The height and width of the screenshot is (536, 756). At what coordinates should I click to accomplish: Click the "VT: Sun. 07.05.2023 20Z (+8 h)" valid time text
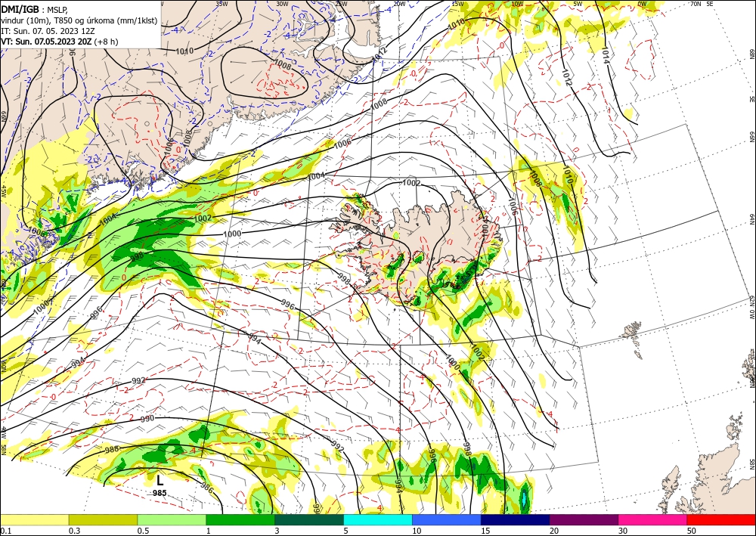59,42
